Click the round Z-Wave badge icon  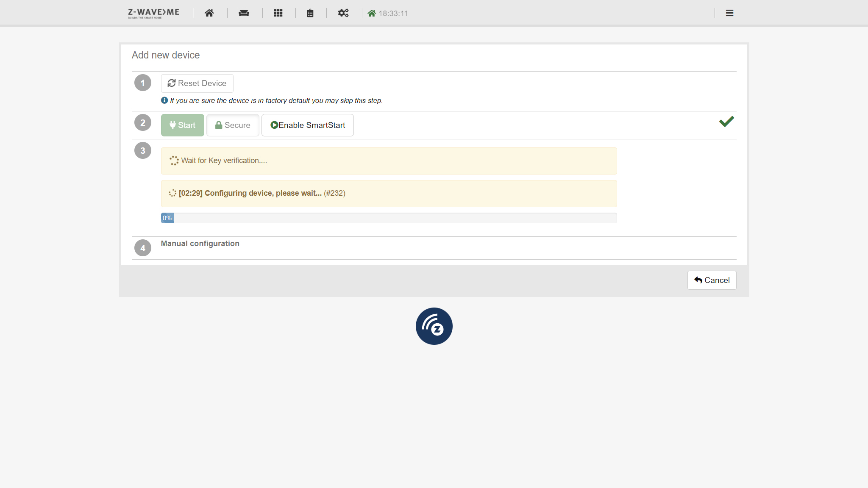pyautogui.click(x=434, y=326)
